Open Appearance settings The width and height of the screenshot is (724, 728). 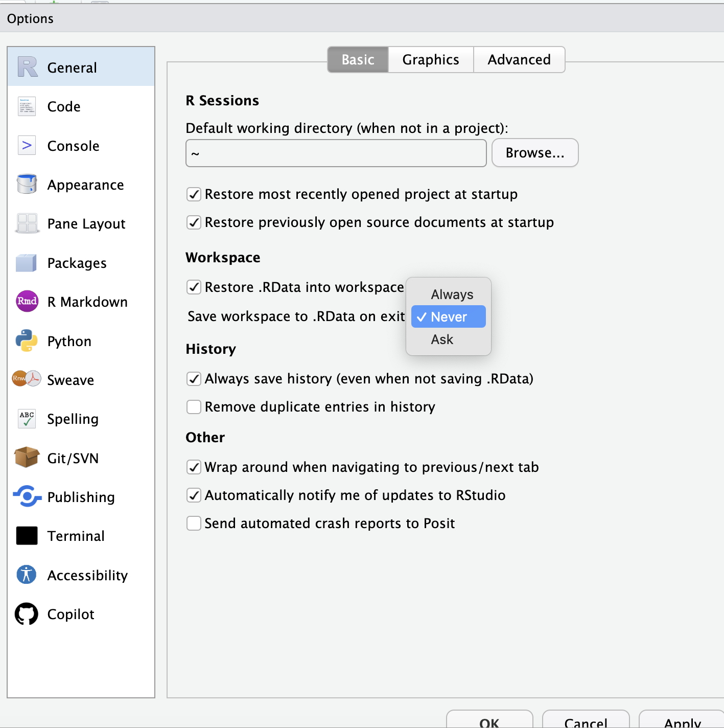coord(85,185)
